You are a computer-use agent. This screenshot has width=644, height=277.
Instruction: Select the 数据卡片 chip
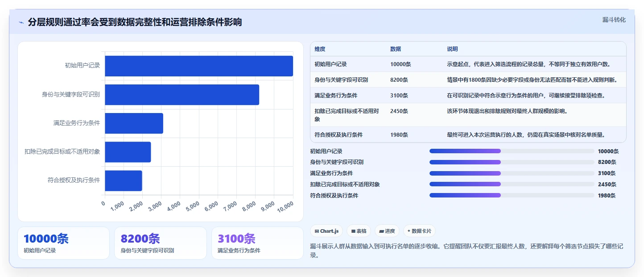click(x=419, y=231)
